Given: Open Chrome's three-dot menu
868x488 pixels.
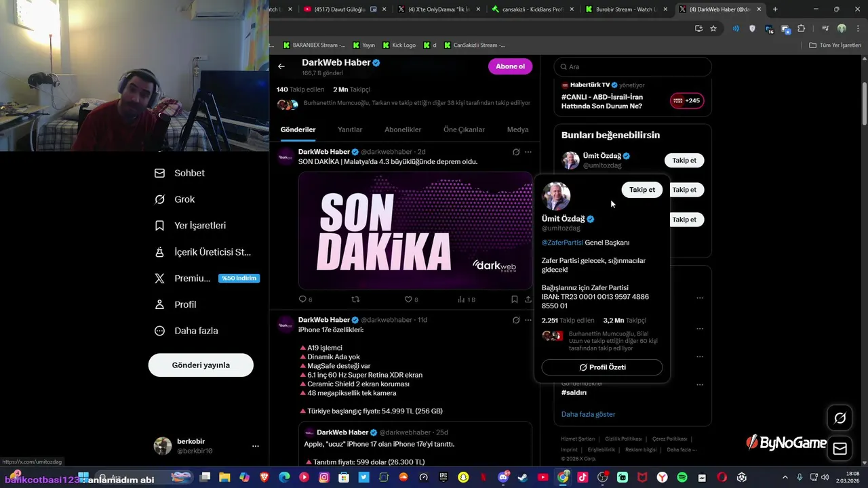Looking at the screenshot, I should (857, 28).
